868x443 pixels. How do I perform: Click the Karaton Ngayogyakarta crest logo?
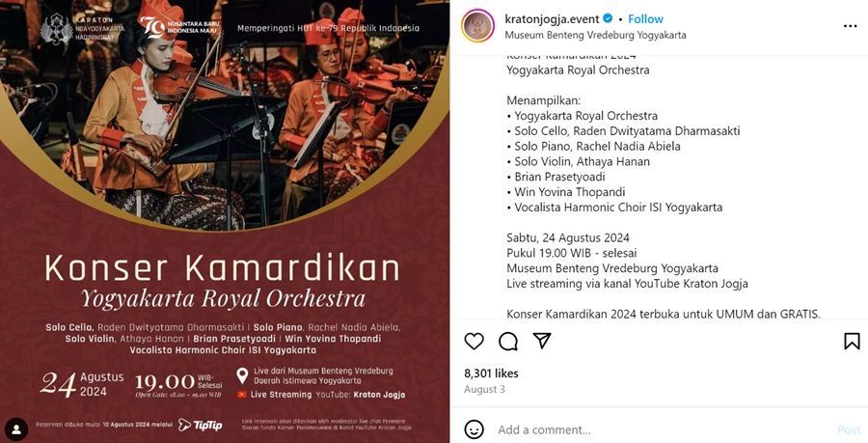(x=56, y=28)
